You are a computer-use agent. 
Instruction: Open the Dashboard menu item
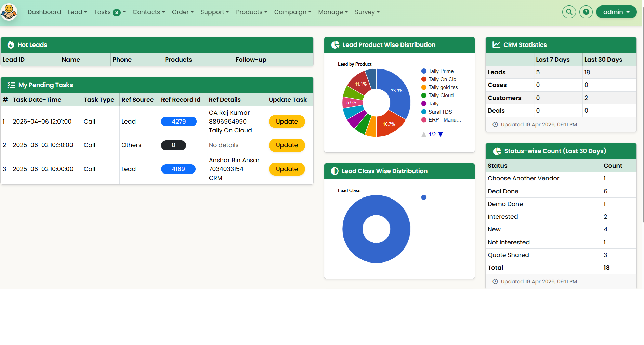44,12
